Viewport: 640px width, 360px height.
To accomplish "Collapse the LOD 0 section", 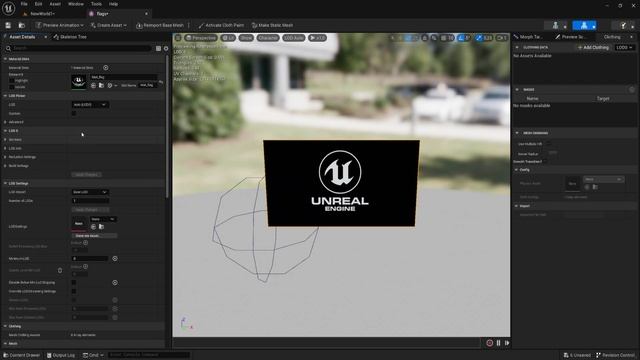I will [x=5, y=131].
